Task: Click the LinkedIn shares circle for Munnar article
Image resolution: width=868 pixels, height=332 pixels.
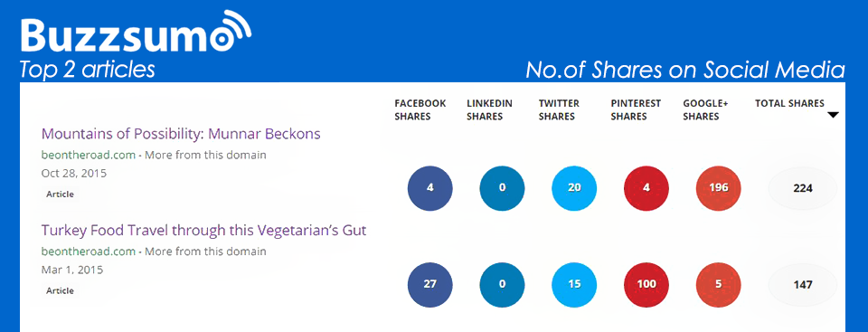Action: [x=502, y=188]
